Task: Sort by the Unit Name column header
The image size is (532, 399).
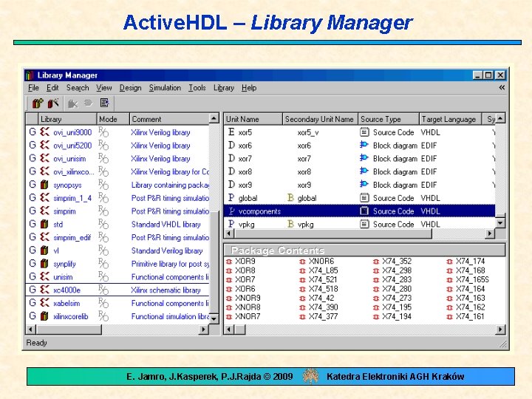Action: [253, 119]
